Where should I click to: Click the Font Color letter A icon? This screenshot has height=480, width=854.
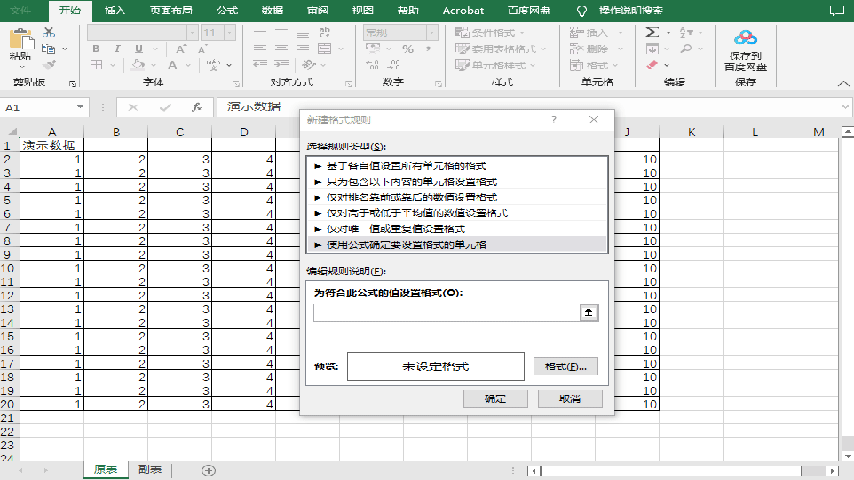point(173,65)
